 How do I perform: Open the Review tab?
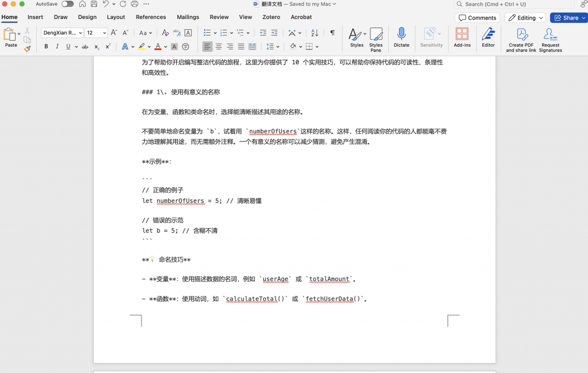219,17
